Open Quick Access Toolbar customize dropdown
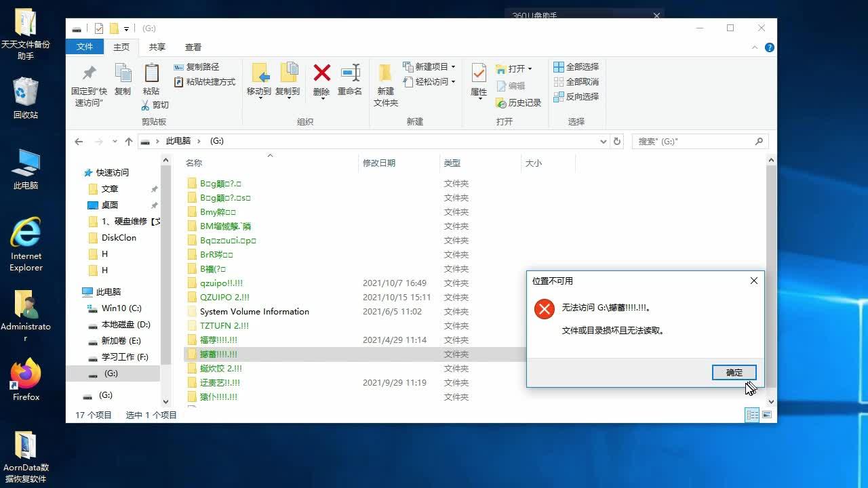Image resolution: width=868 pixels, height=488 pixels. coord(126,28)
